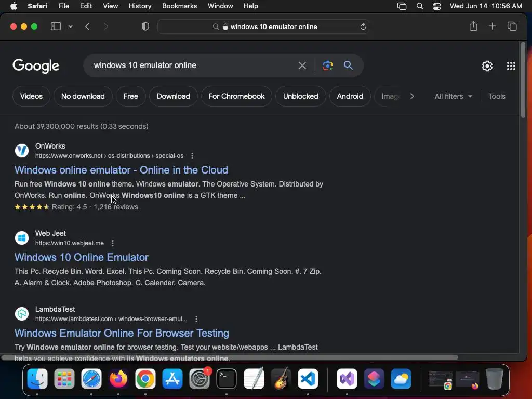Viewport: 532px width, 399px height.
Task: Click the vertical page scrollbar
Action: pyautogui.click(x=523, y=80)
